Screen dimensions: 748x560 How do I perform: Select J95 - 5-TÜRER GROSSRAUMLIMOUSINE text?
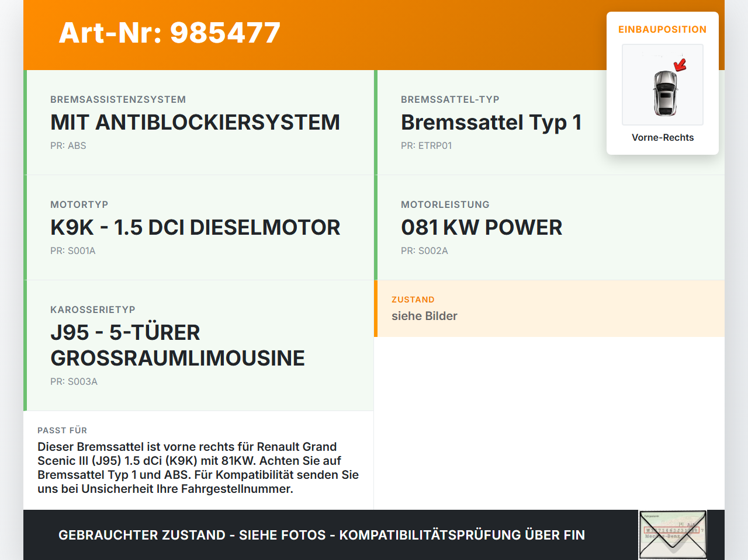click(x=177, y=345)
